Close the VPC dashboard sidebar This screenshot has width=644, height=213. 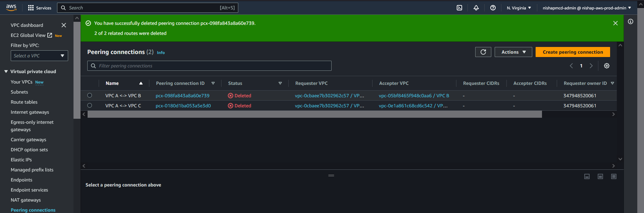[64, 25]
